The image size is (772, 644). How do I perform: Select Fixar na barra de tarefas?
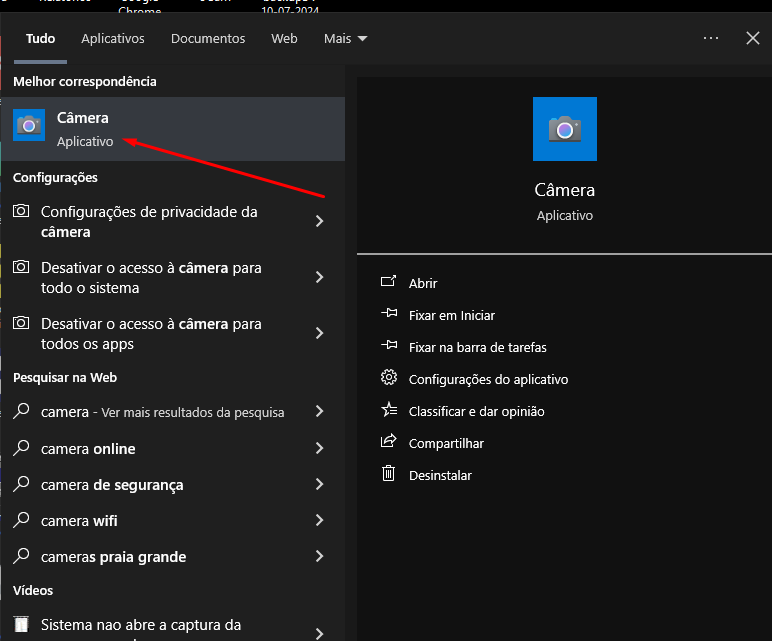pyautogui.click(x=477, y=347)
